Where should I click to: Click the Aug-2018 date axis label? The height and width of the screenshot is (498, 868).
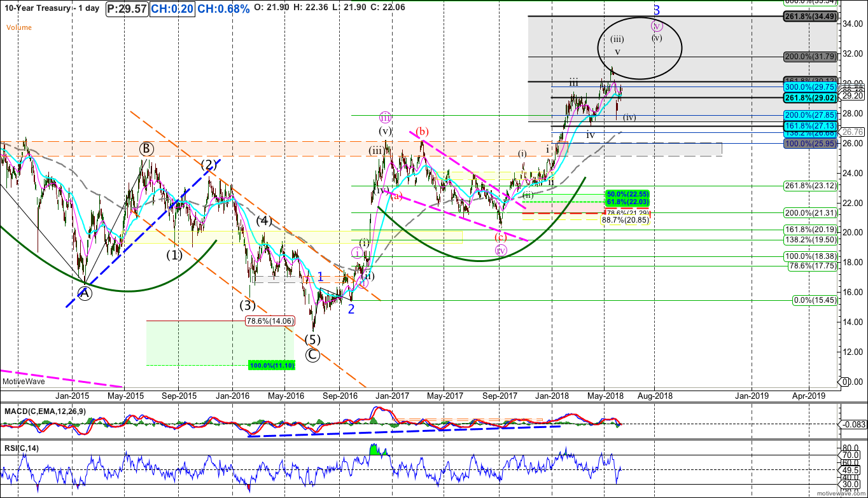(655, 395)
